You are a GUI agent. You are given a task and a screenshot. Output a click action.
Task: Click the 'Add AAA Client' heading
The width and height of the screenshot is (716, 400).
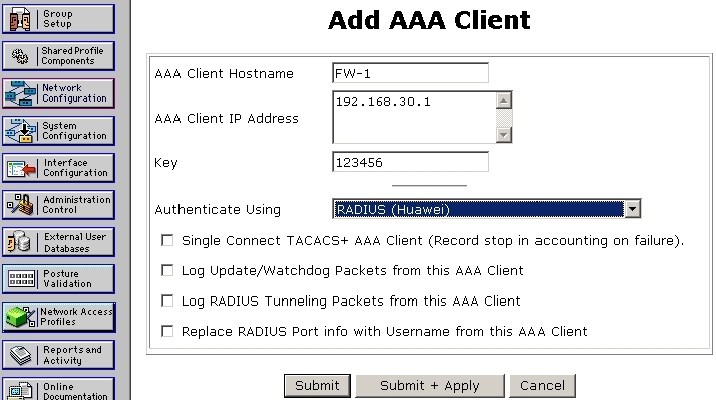[x=429, y=20]
